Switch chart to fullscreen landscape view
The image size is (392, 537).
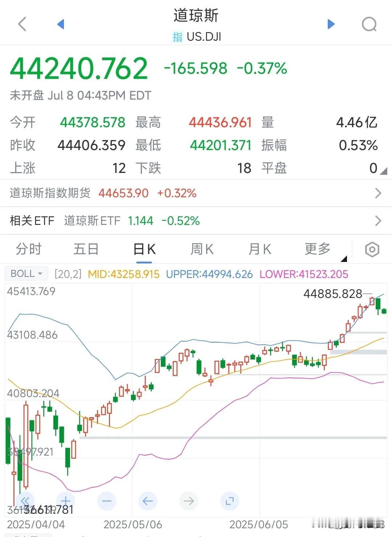(229, 501)
